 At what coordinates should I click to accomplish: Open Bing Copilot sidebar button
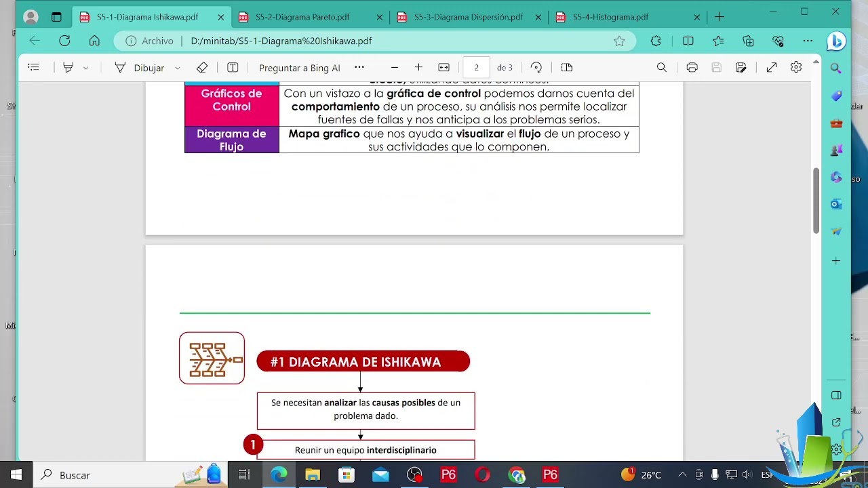coord(836,41)
